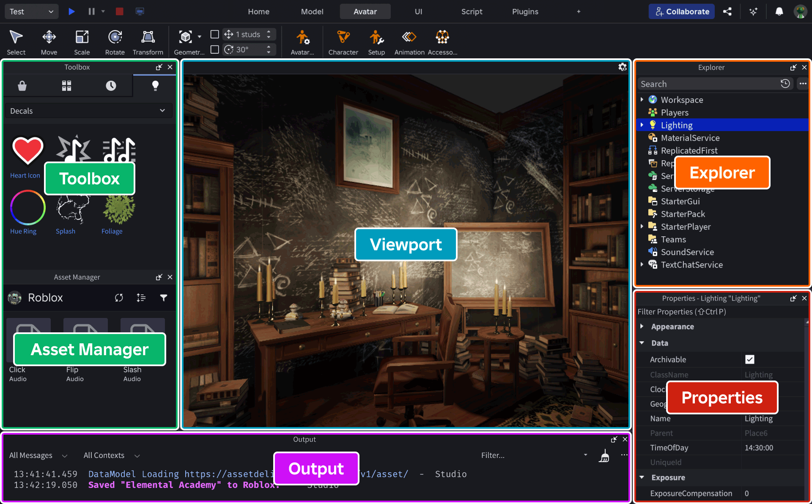The height and width of the screenshot is (504, 812).
Task: Expand the Appearance properties section
Action: point(642,326)
